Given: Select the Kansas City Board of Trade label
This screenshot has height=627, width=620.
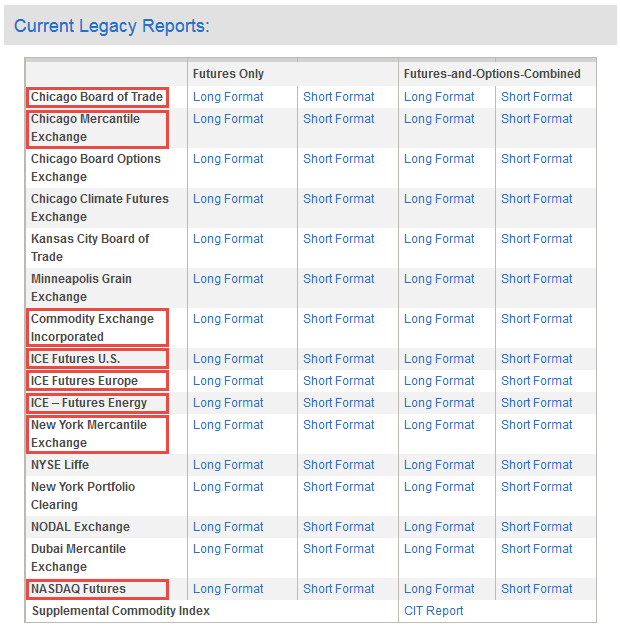Looking at the screenshot, I should click(x=90, y=248).
